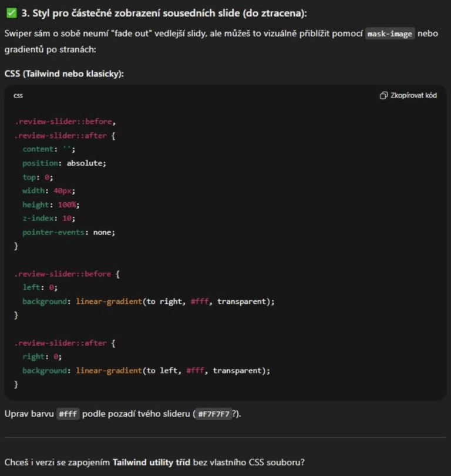Click the "#fff" inline code chip below code
This screenshot has width=451, height=476.
[68, 414]
